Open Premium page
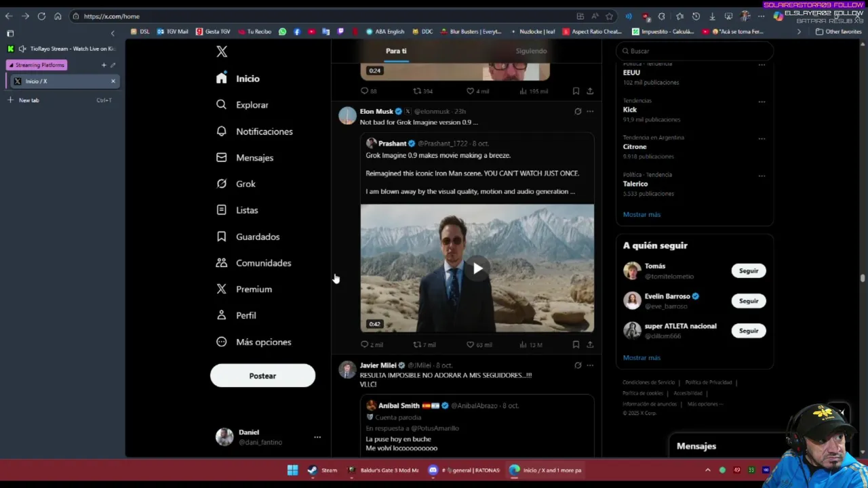This screenshot has height=488, width=868. coord(244,289)
